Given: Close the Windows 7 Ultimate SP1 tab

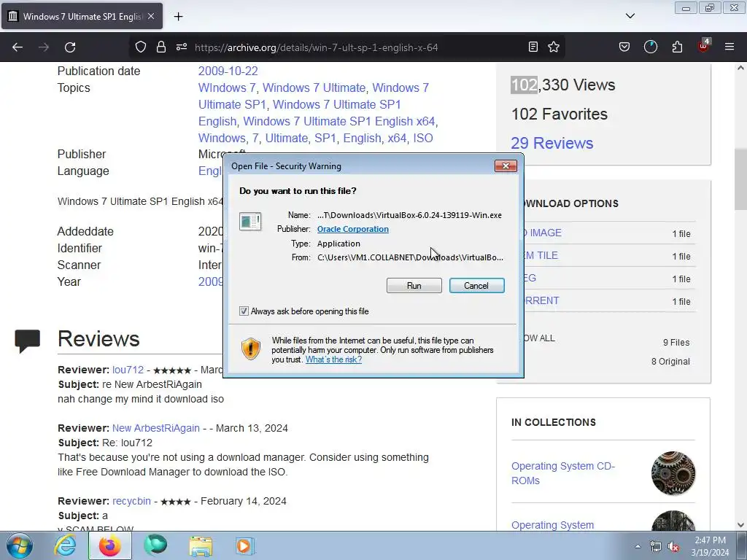Looking at the screenshot, I should [151, 16].
